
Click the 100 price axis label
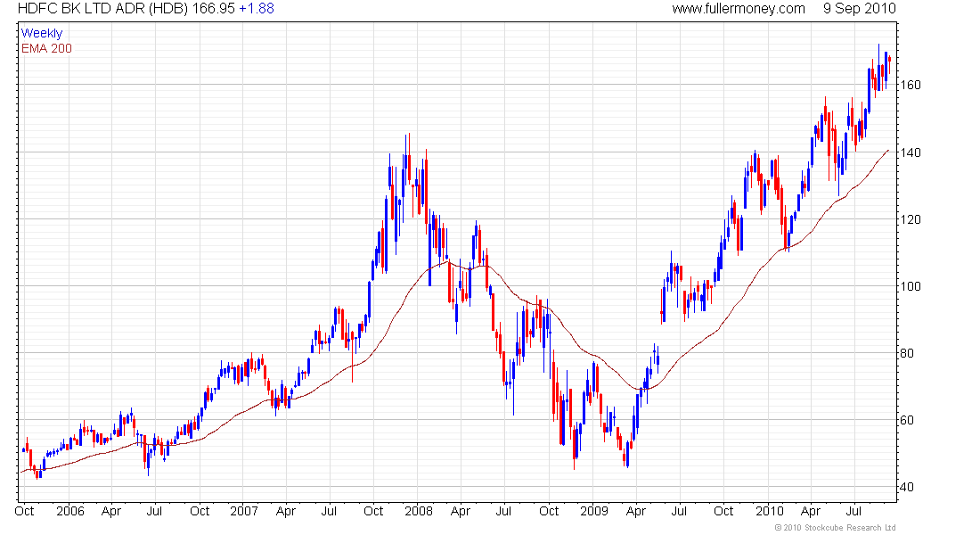tap(910, 286)
